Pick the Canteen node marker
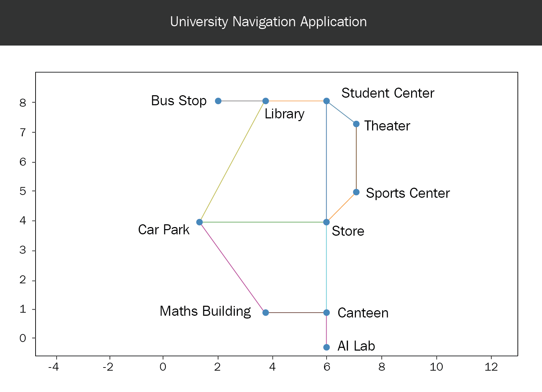 click(327, 313)
